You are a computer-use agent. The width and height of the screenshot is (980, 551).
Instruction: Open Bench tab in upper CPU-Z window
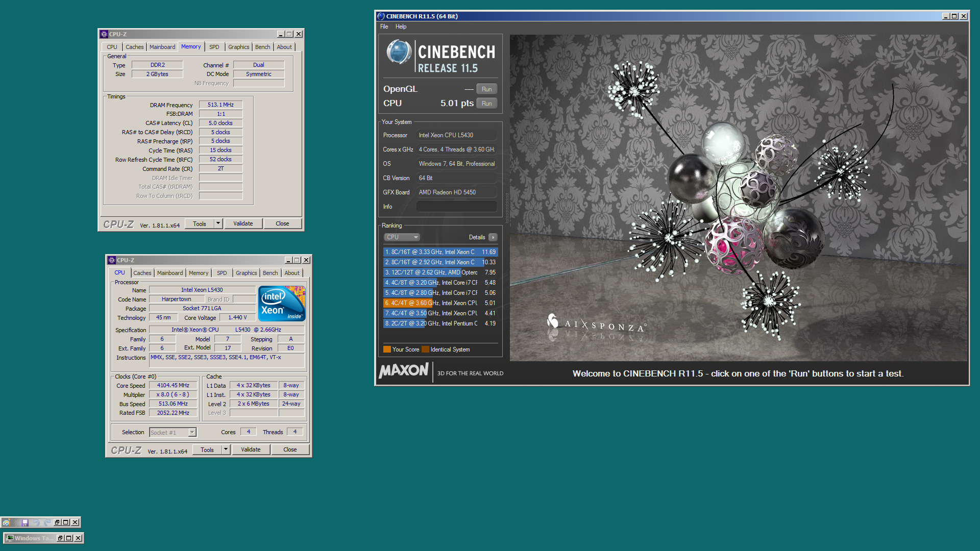tap(262, 47)
